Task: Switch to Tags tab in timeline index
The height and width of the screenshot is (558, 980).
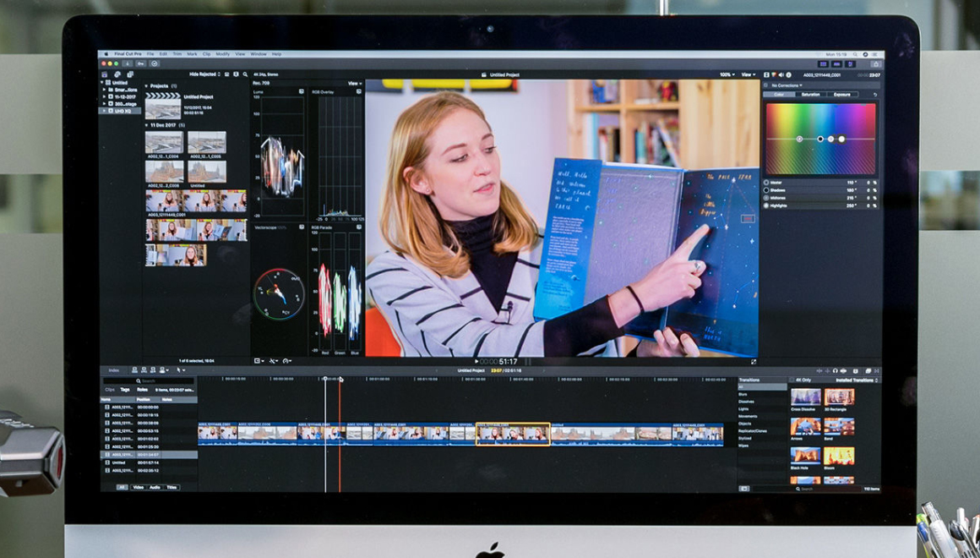Action: tap(125, 390)
